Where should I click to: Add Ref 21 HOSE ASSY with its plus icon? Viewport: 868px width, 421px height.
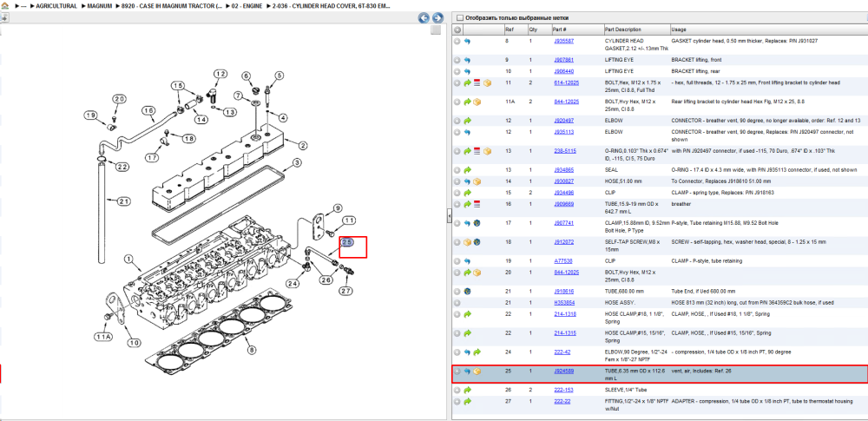click(457, 303)
